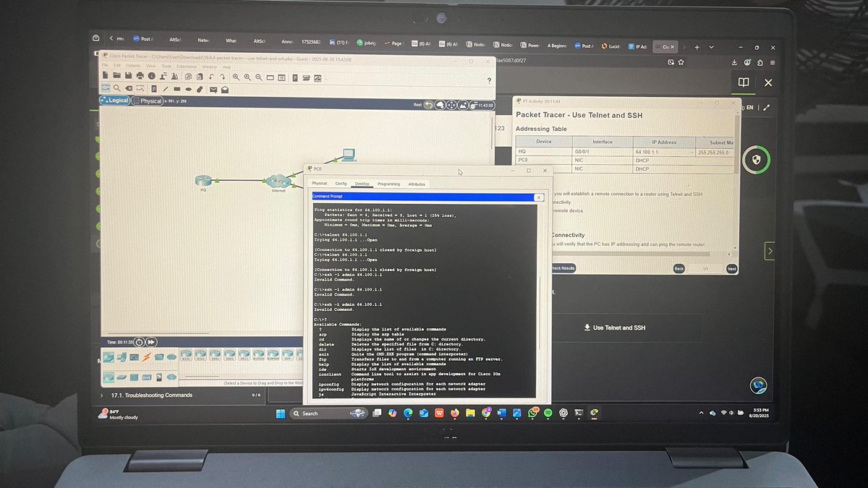Choose the Draw Rectangle tool

click(177, 89)
